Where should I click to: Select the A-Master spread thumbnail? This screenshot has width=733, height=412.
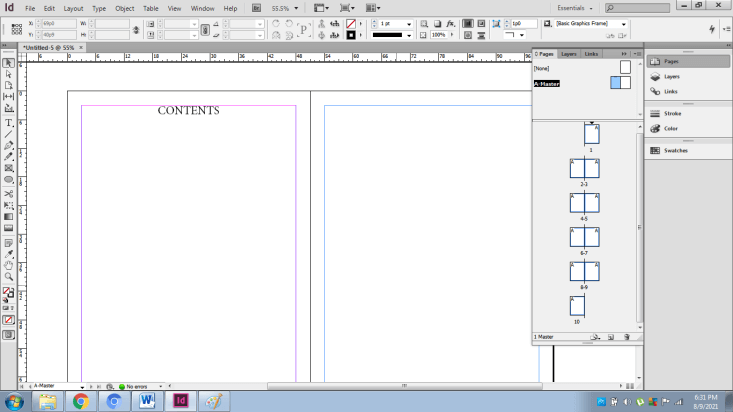coord(620,83)
